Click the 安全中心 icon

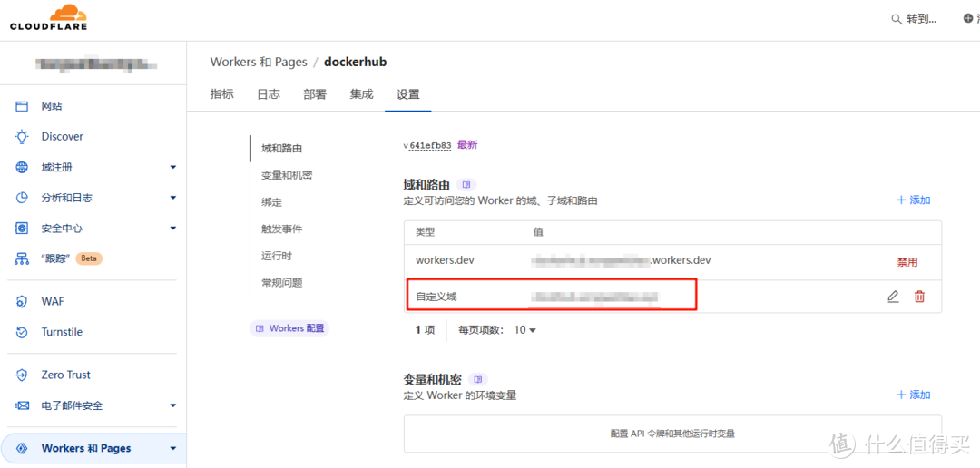tap(22, 229)
